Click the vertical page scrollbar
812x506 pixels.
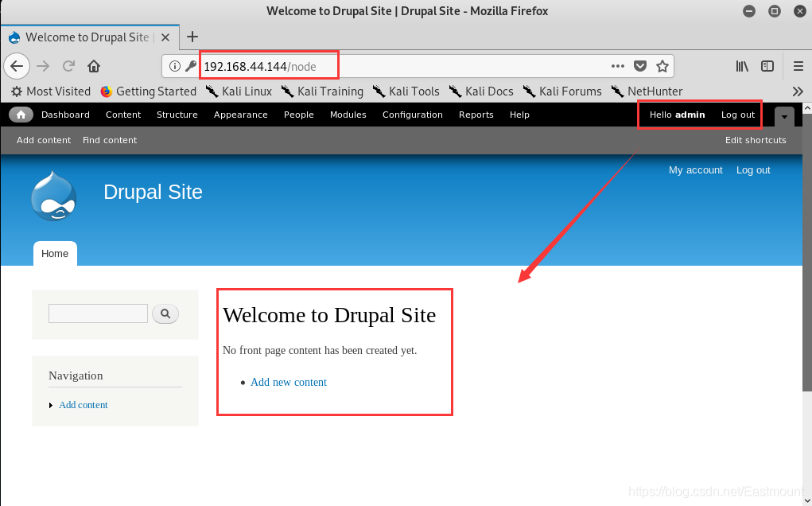[807, 253]
